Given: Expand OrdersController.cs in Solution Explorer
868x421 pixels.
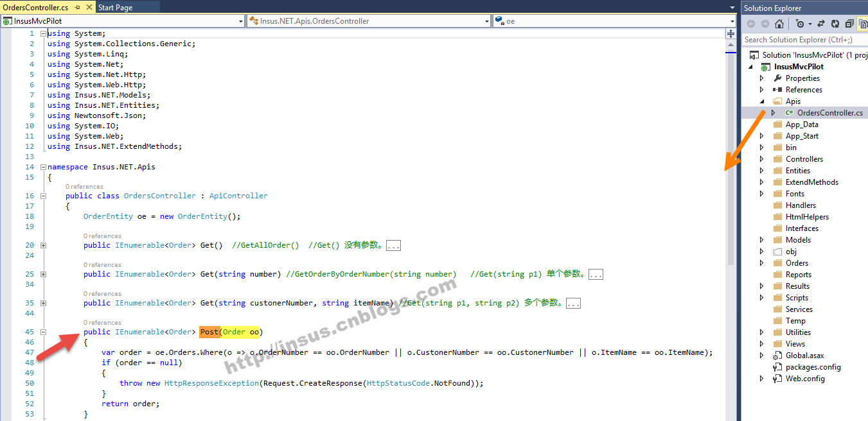Looking at the screenshot, I should [774, 113].
